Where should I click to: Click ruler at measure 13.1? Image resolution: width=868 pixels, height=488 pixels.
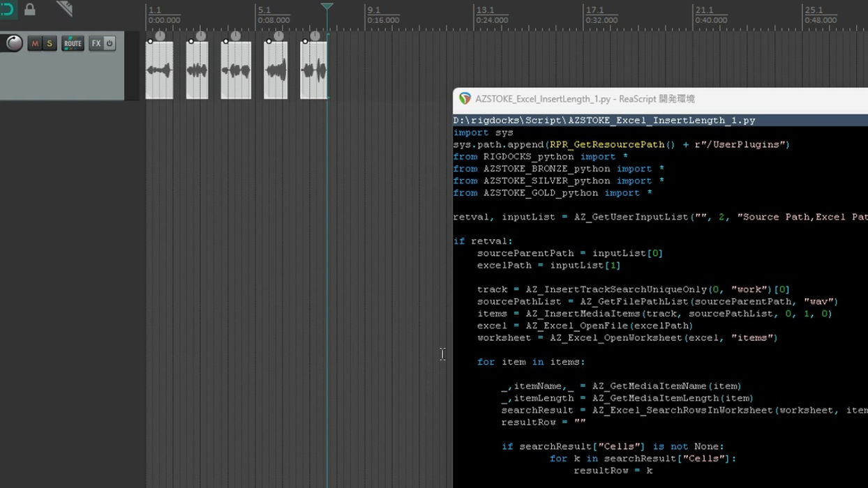click(486, 10)
